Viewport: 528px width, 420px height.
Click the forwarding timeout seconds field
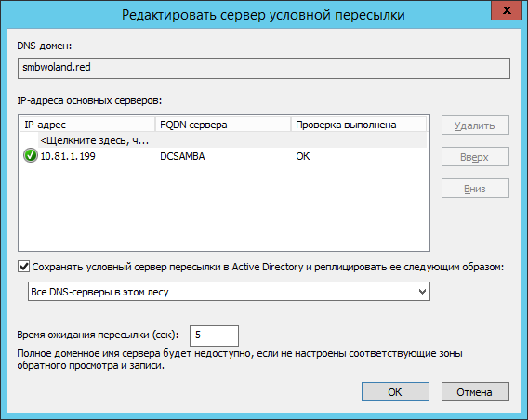[x=214, y=335]
